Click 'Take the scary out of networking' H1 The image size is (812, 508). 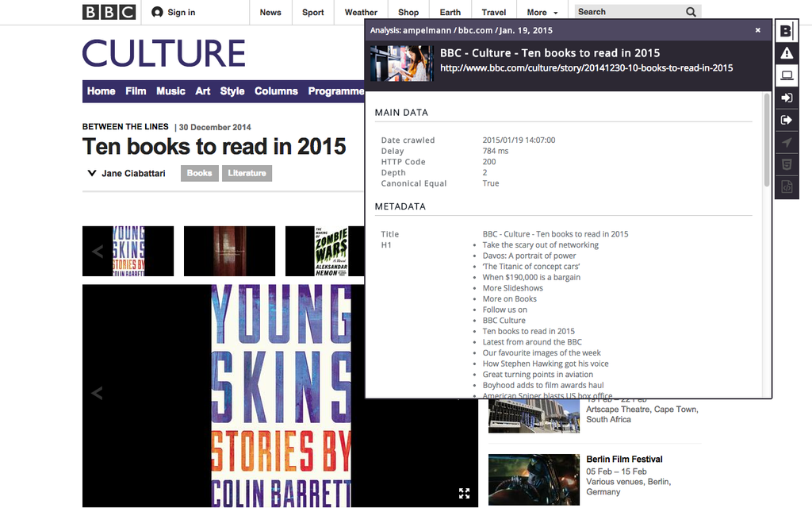pyautogui.click(x=540, y=244)
